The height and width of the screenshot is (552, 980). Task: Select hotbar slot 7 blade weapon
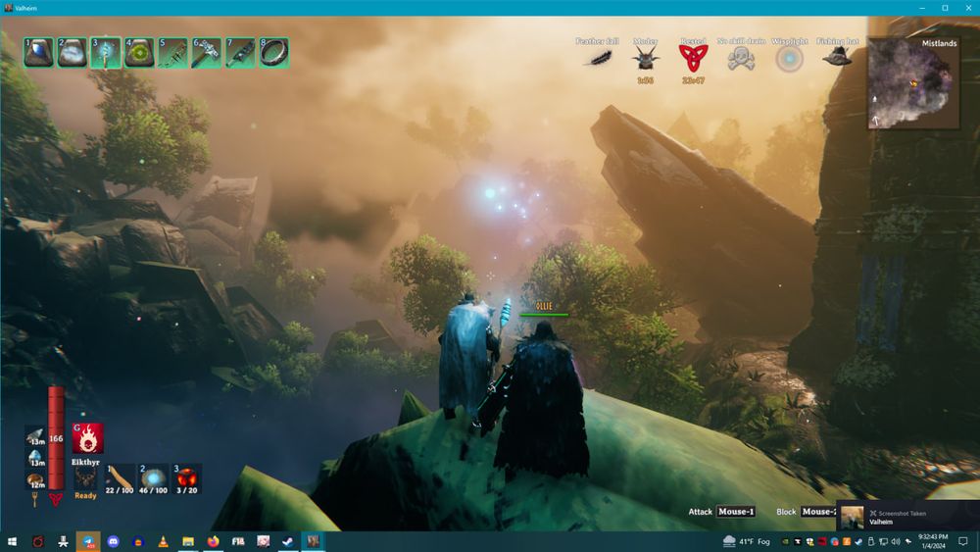click(x=241, y=53)
